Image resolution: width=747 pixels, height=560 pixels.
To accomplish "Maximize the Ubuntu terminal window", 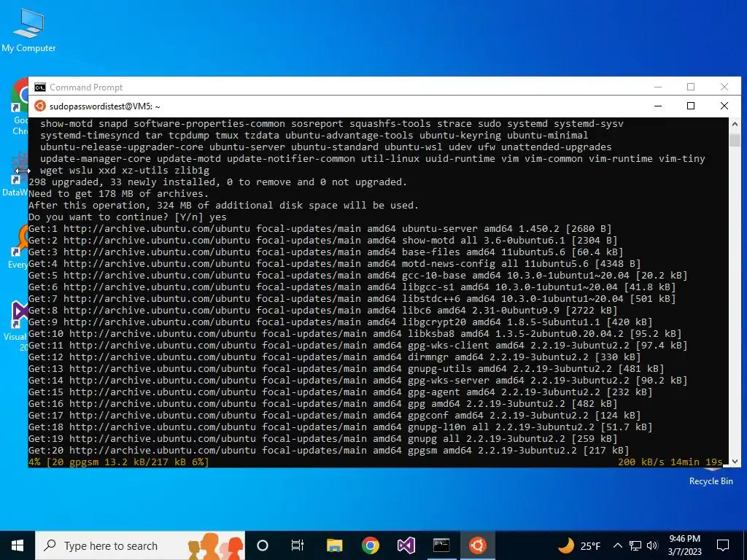I will (x=691, y=106).
